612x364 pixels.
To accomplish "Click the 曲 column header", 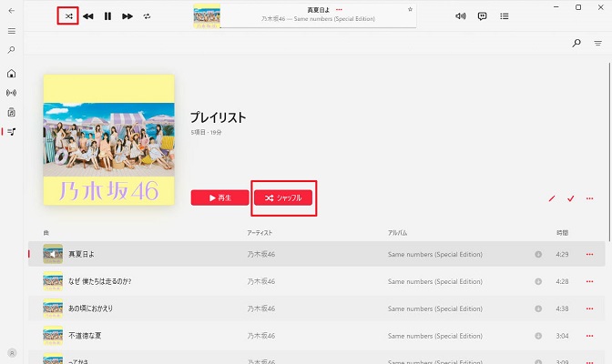I will (46, 233).
